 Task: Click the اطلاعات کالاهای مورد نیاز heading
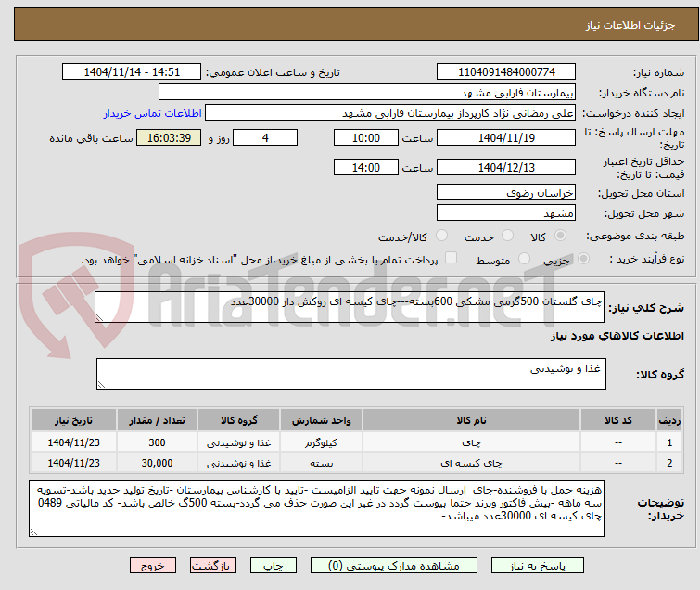point(617,336)
